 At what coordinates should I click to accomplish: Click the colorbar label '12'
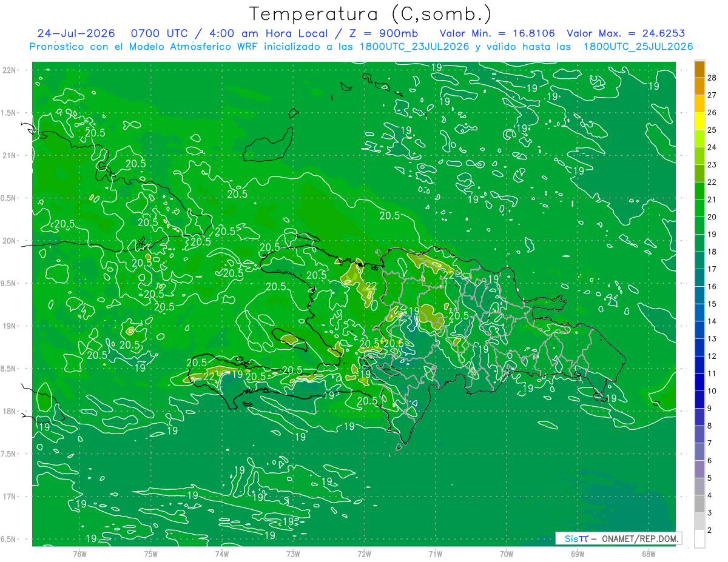coord(712,356)
